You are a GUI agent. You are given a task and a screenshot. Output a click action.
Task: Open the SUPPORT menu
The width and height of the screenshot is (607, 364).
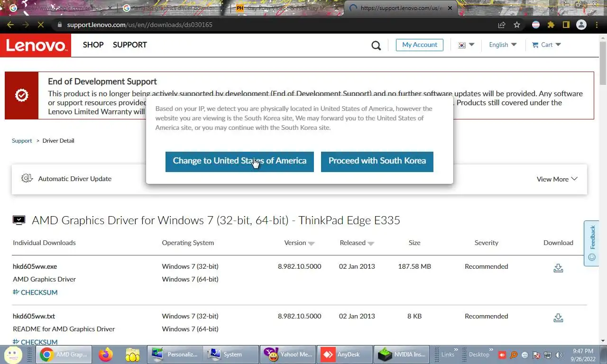(x=130, y=45)
